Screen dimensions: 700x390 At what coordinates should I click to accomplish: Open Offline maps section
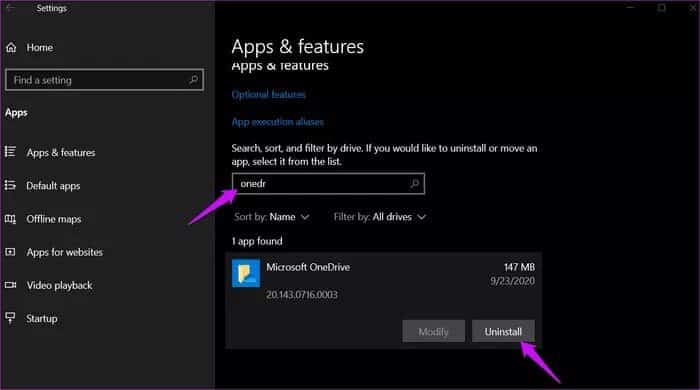pos(54,219)
